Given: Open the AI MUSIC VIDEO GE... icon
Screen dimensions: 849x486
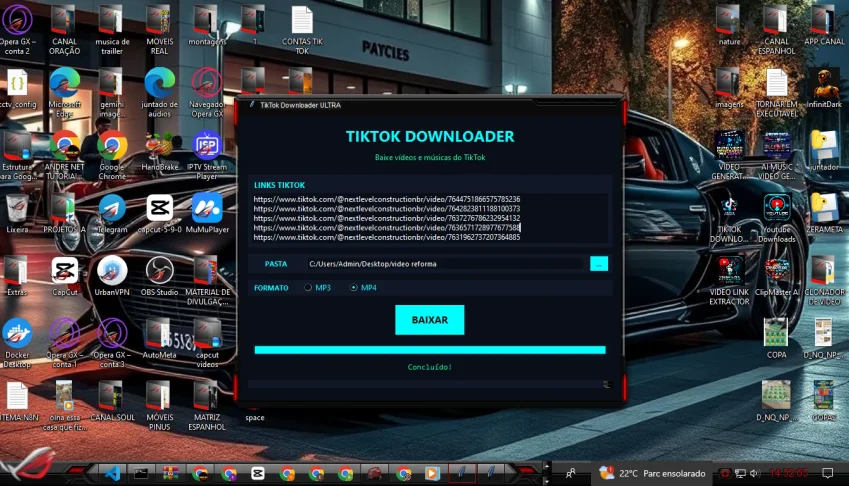Looking at the screenshot, I should (x=776, y=155).
